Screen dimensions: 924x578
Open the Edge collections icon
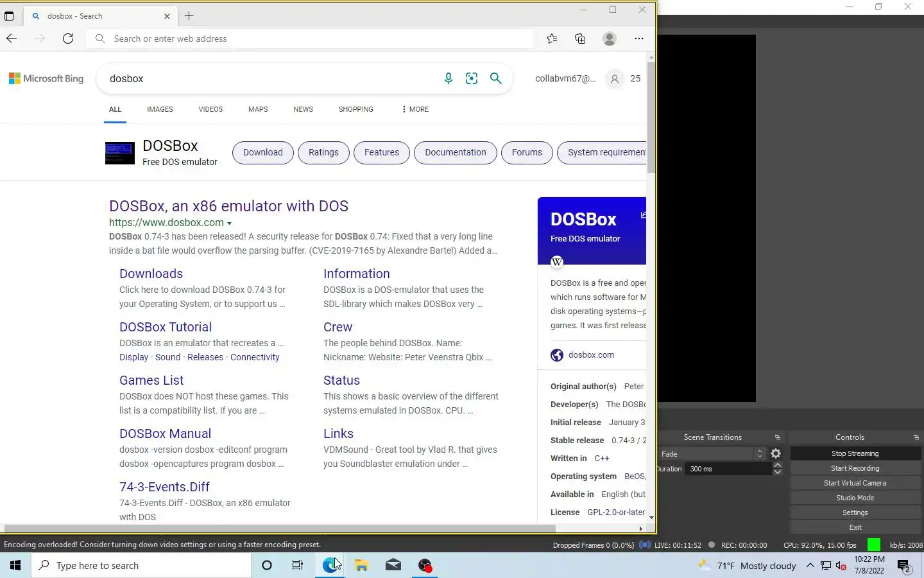pyautogui.click(x=580, y=39)
